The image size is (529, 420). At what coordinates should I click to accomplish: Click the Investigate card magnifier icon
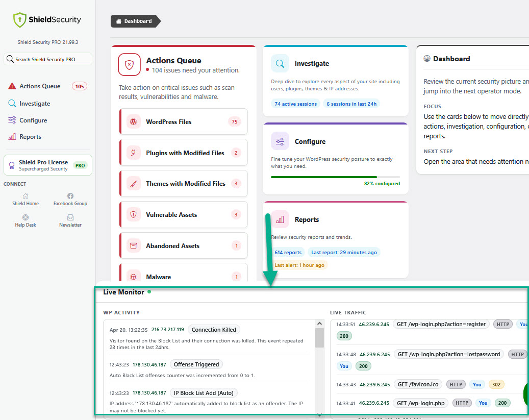[280, 63]
